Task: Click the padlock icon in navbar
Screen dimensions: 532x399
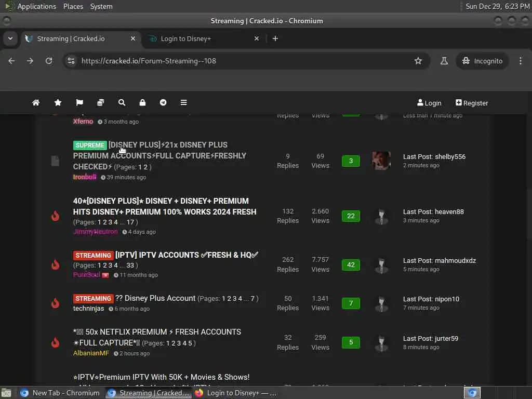Action: click(142, 102)
